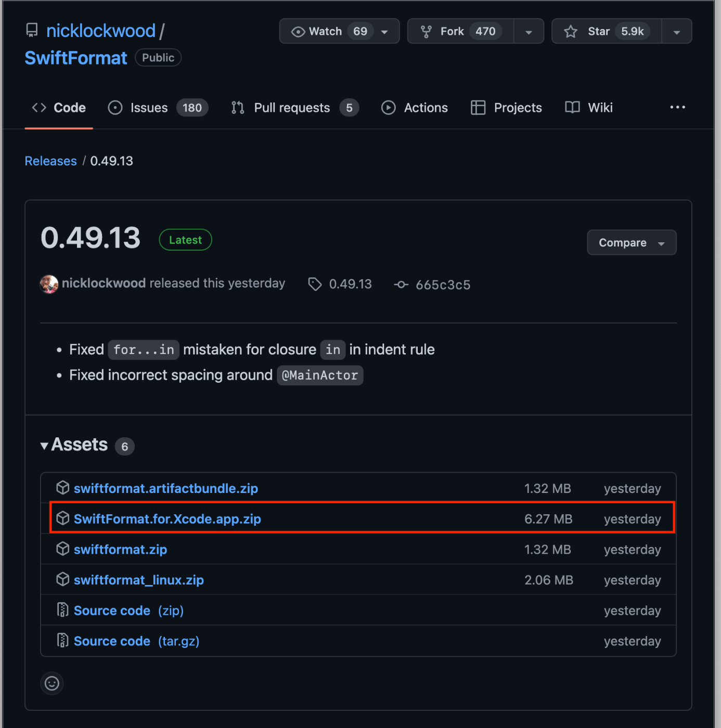Add a reaction with the smiley button

pos(52,683)
